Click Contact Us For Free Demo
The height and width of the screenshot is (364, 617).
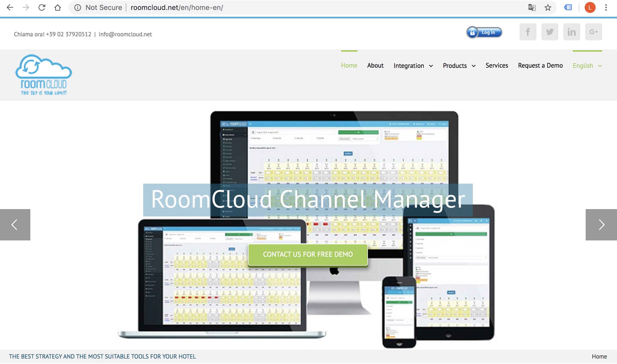coord(308,254)
